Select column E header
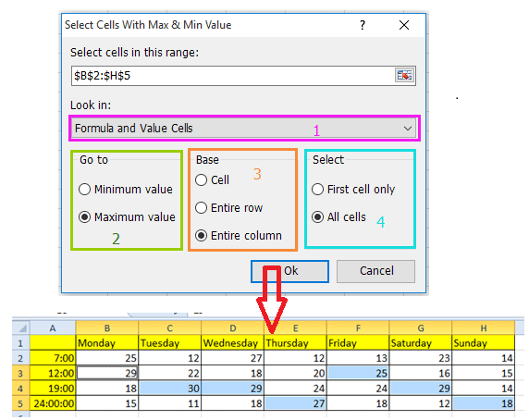This screenshot has height=420, width=529. point(295,327)
